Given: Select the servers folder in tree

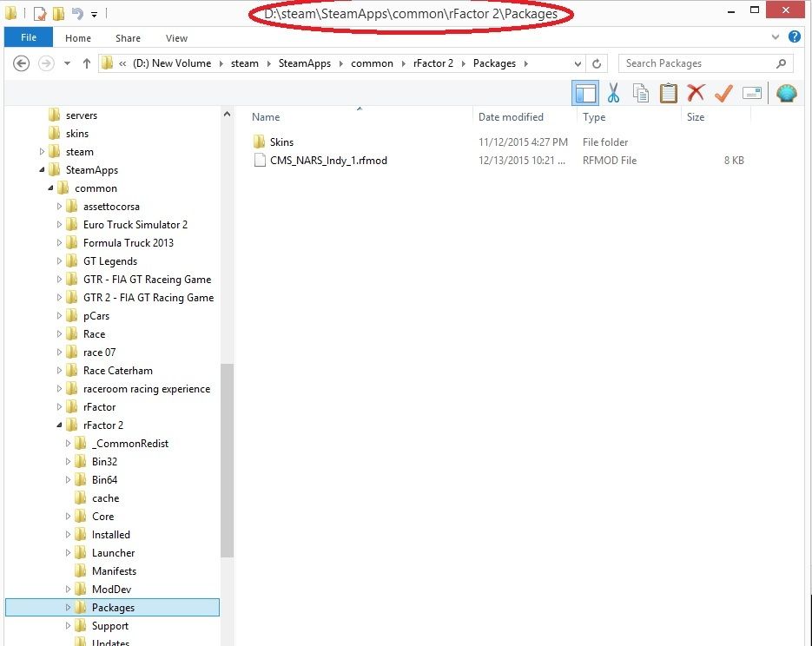Looking at the screenshot, I should coord(82,115).
